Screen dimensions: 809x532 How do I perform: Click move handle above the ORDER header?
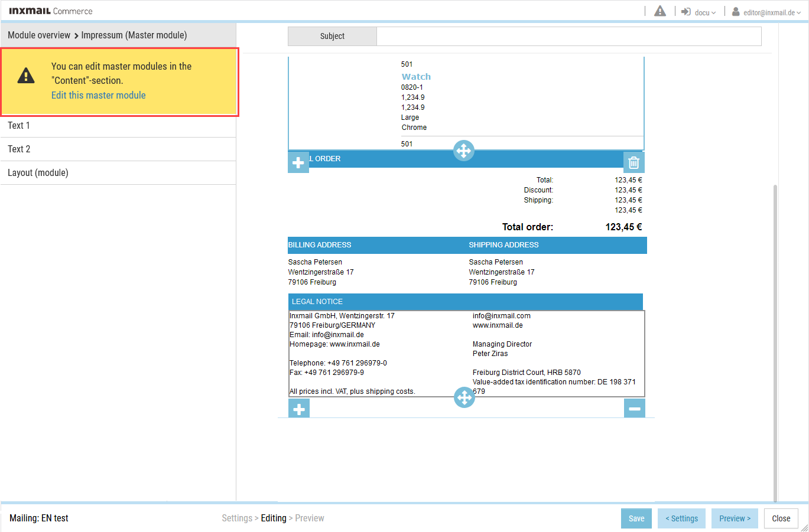click(464, 151)
